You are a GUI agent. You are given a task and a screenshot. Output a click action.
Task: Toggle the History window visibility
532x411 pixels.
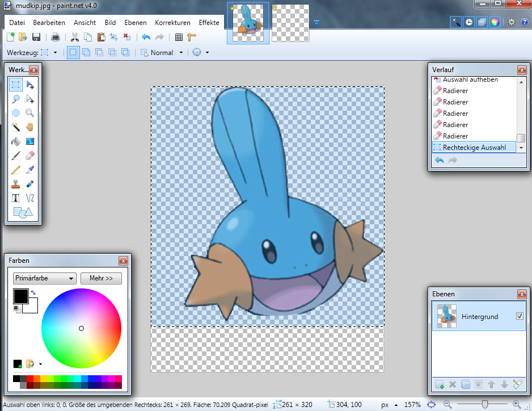click(x=469, y=22)
